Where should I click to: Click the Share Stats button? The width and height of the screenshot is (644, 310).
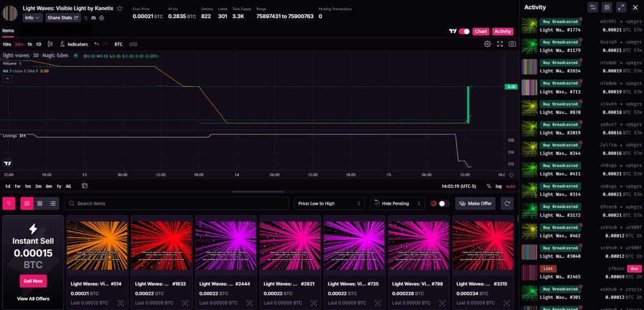[63, 18]
